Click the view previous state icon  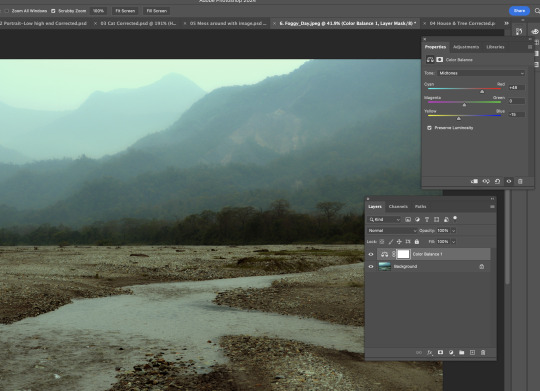486,181
